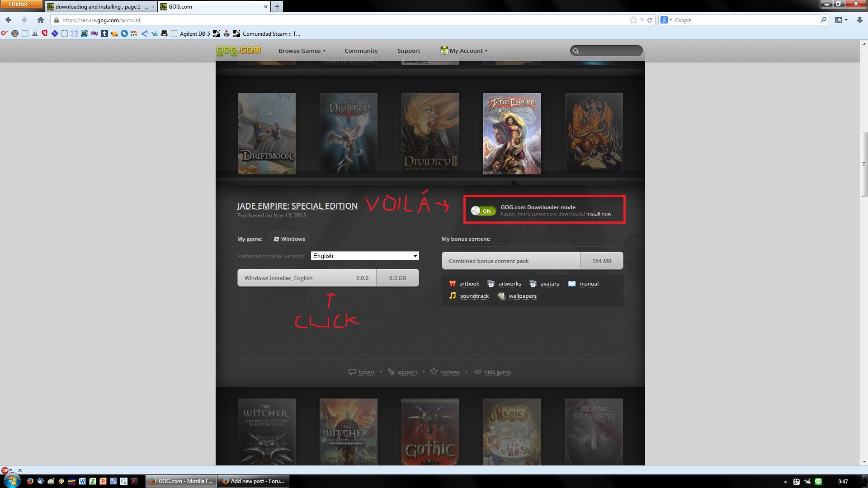Open the Jade Empire: Special Edition title link
Viewport: 868px width, 488px height.
[x=297, y=206]
